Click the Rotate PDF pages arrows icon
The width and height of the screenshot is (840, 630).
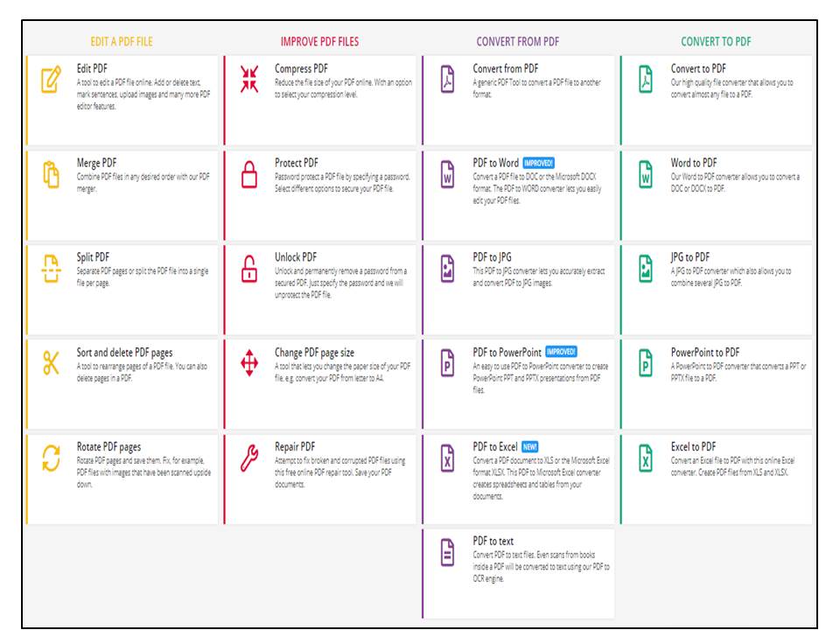coord(52,458)
